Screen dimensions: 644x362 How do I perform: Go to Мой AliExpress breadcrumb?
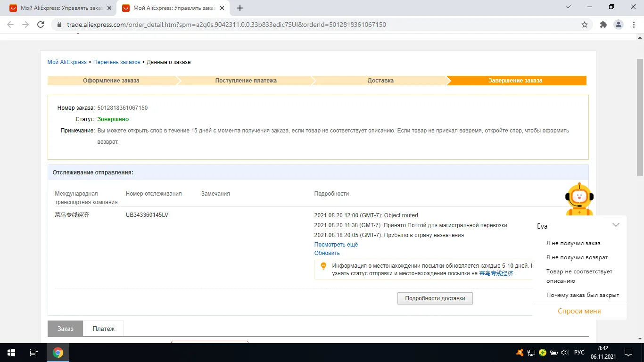(67, 62)
